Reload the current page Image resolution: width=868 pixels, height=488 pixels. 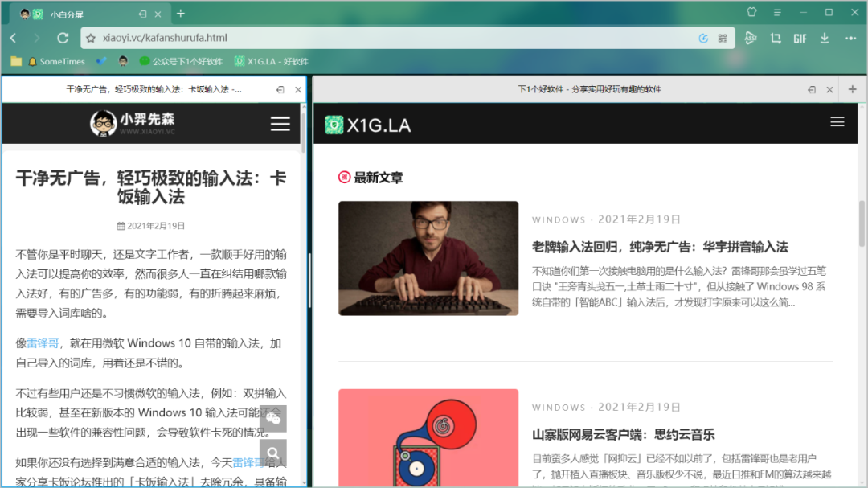point(63,38)
